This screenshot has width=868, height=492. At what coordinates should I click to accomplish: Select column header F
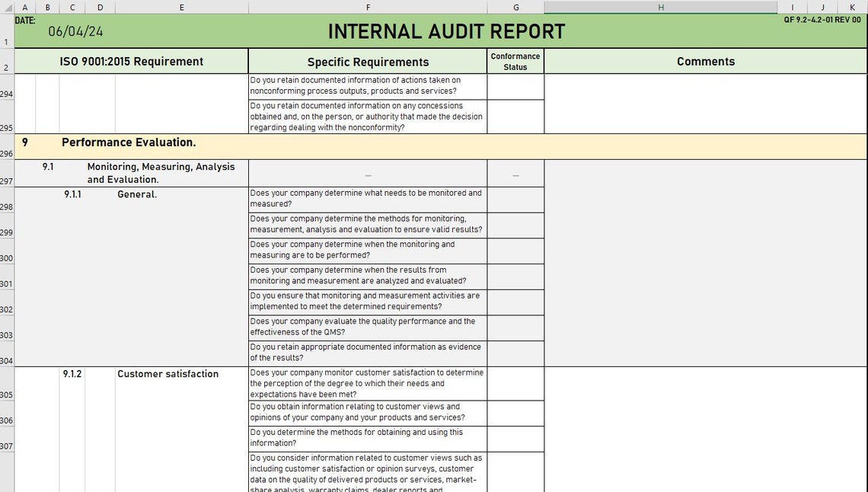click(x=368, y=7)
